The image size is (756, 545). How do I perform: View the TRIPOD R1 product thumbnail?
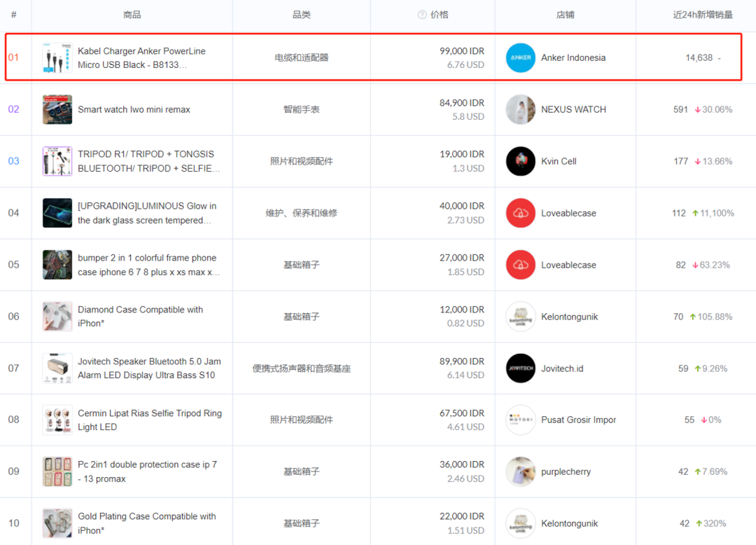[57, 161]
